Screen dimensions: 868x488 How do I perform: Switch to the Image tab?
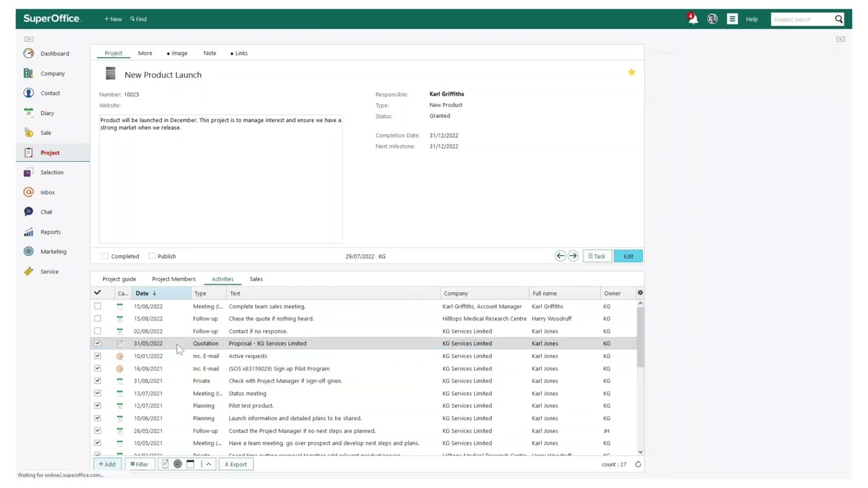(178, 53)
